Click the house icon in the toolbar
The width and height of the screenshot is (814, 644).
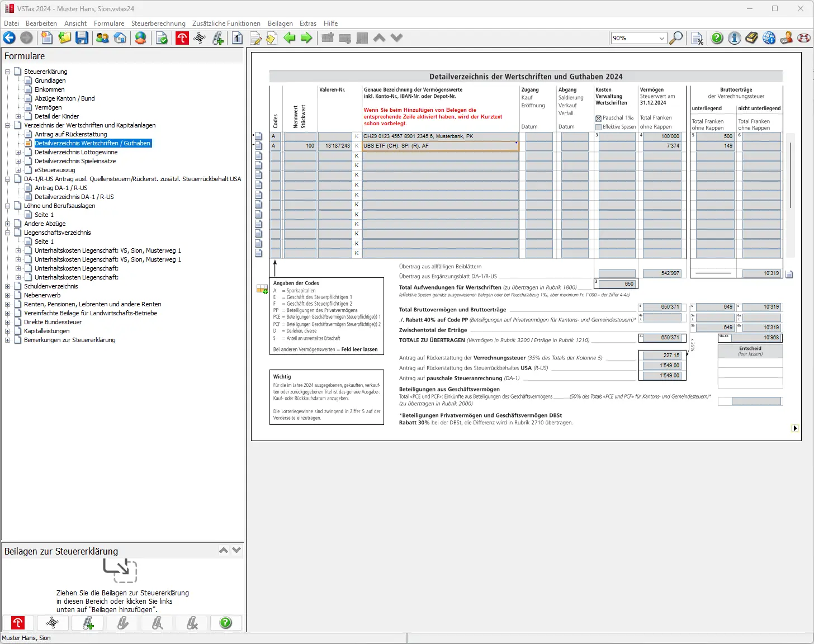[120, 38]
